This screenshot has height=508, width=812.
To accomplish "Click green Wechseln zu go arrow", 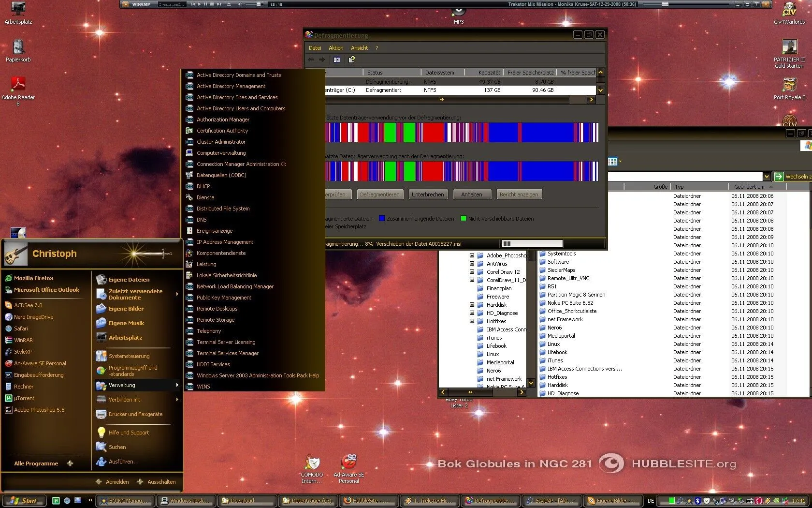I will [x=779, y=177].
